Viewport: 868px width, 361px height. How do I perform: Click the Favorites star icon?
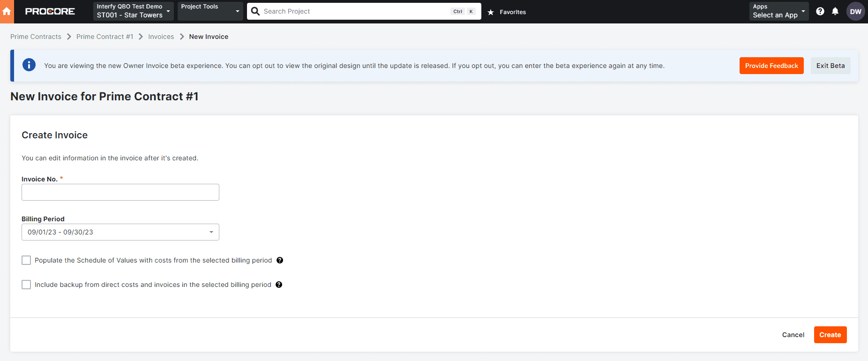coord(491,12)
